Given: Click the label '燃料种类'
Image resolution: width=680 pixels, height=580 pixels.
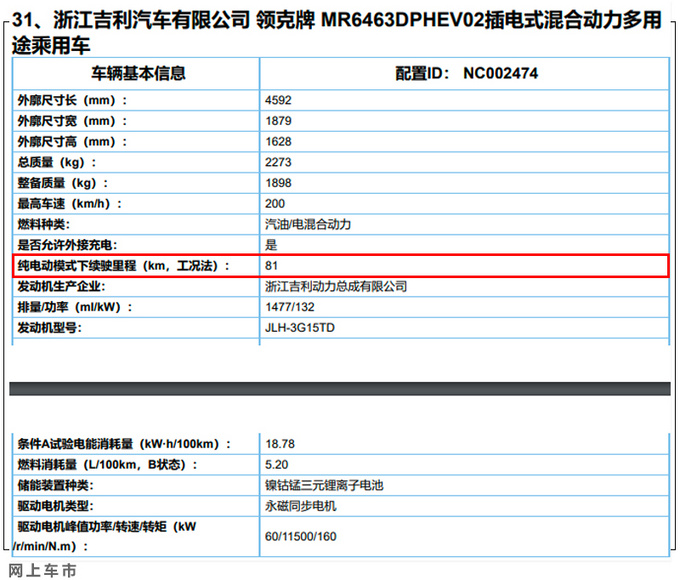Looking at the screenshot, I should (43, 225).
